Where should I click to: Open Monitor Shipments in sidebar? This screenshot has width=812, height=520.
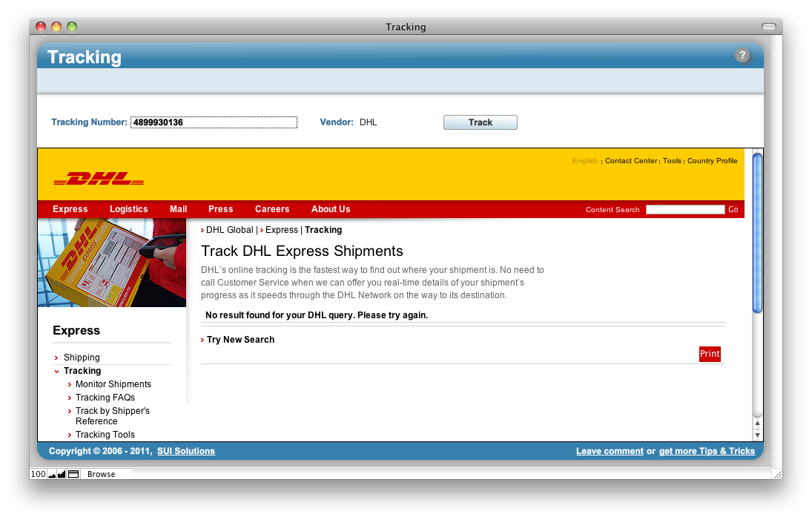point(113,384)
